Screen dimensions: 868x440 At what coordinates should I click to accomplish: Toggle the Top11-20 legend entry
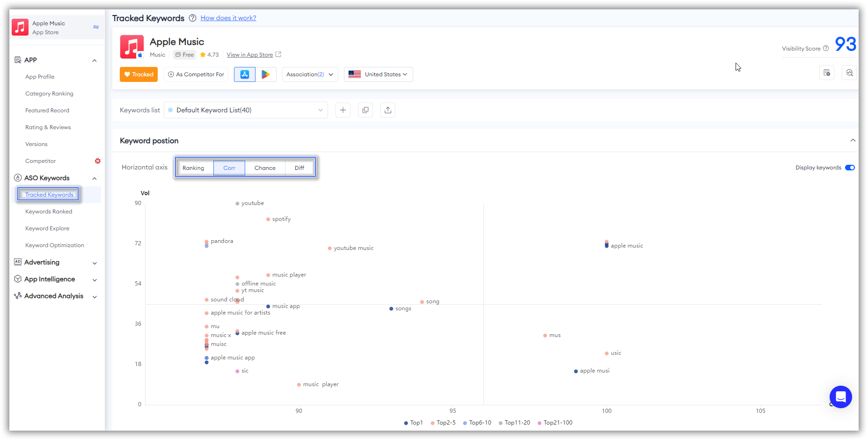[x=514, y=423]
